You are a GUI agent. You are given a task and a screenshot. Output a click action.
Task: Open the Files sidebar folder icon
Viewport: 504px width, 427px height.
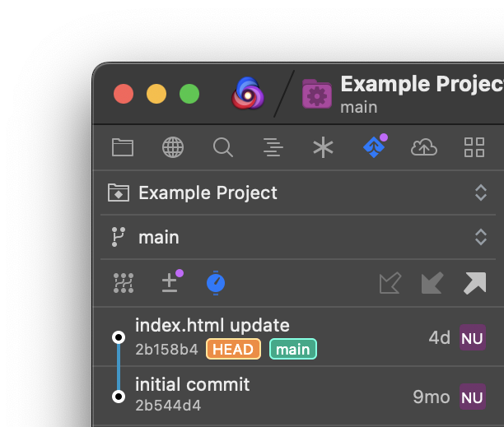pos(123,147)
